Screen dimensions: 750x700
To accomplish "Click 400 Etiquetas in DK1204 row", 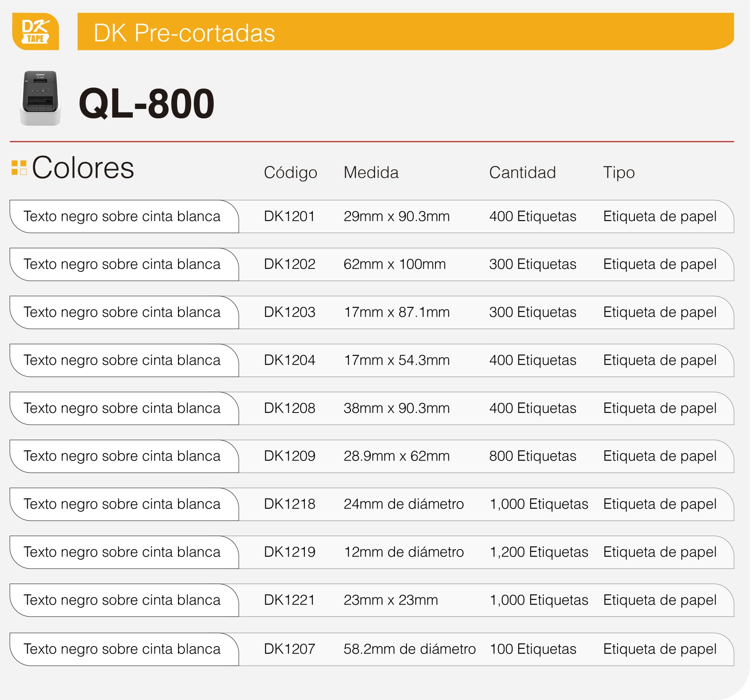I will (x=533, y=361).
